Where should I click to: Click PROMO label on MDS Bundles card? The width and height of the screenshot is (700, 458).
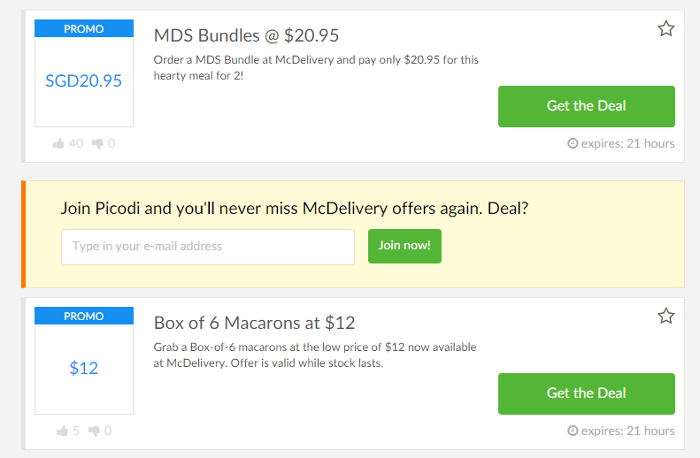[84, 29]
